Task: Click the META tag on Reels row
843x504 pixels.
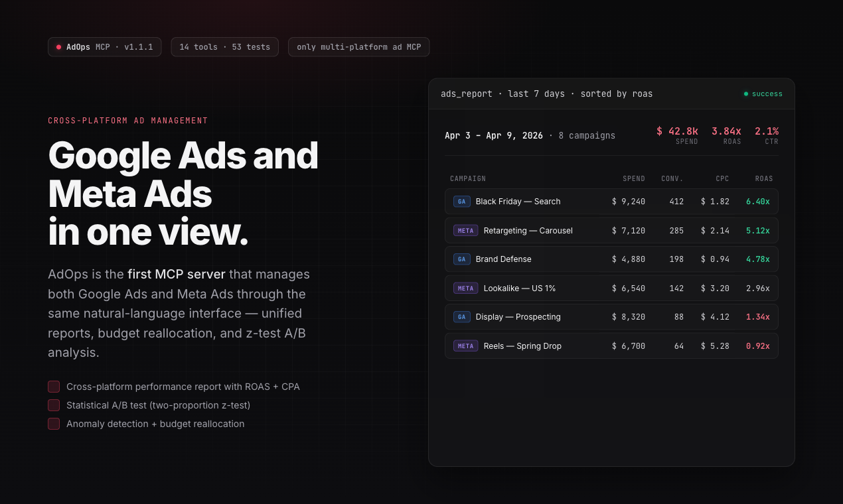Action: (466, 346)
